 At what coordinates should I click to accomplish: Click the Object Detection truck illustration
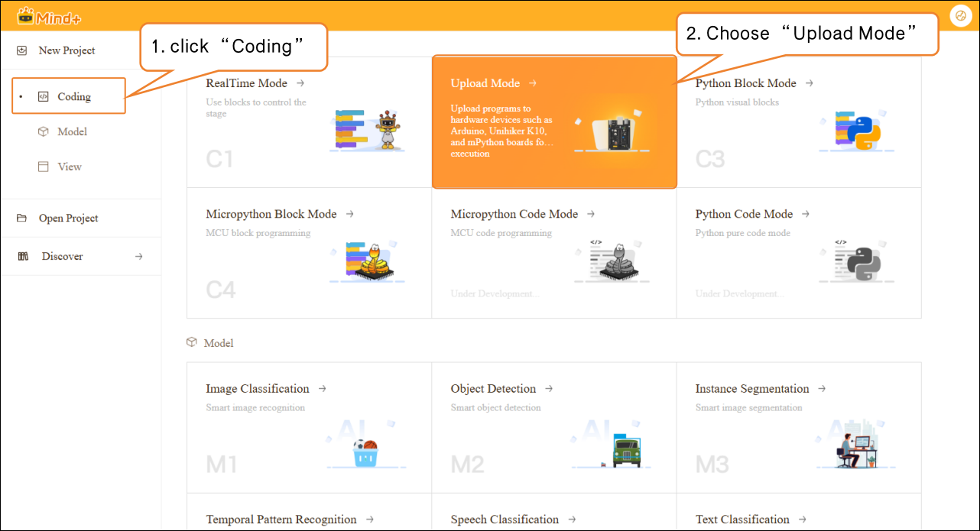click(625, 449)
